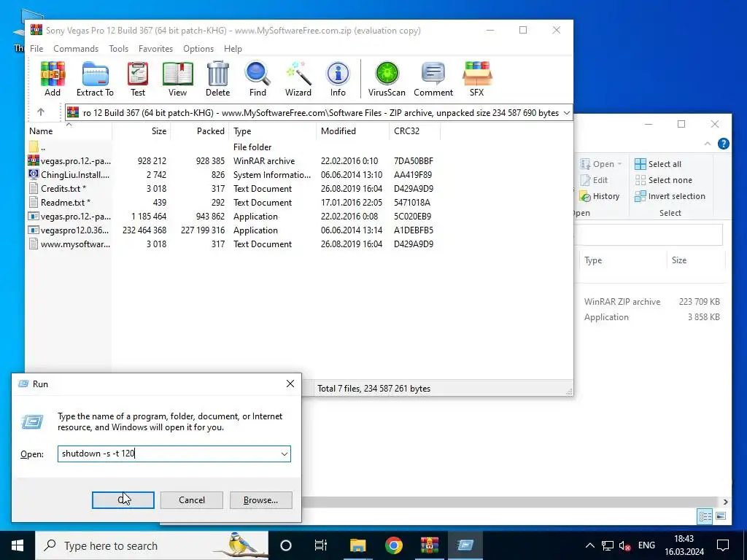This screenshot has height=560, width=747.
Task: Click Select none in Explorer ribbon
Action: 663,180
